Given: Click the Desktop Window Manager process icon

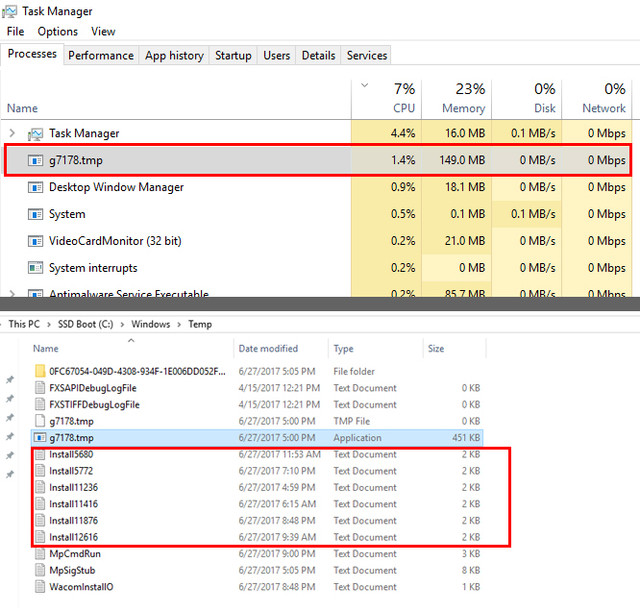Looking at the screenshot, I should (x=35, y=187).
